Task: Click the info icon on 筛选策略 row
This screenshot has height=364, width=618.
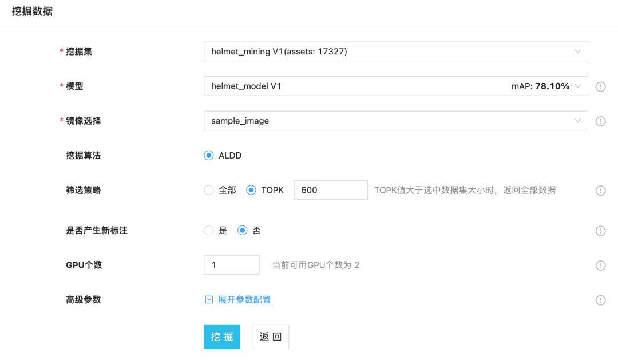Action: coord(600,191)
